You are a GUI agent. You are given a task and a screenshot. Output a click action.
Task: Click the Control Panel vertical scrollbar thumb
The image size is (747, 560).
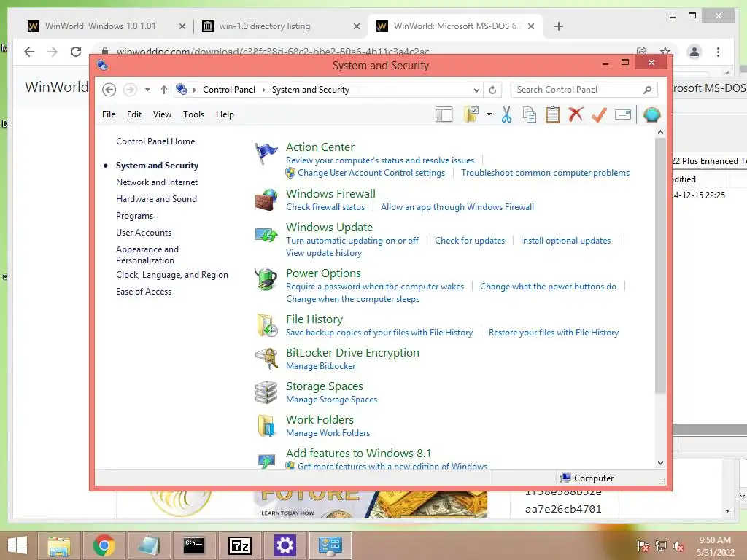click(660, 265)
